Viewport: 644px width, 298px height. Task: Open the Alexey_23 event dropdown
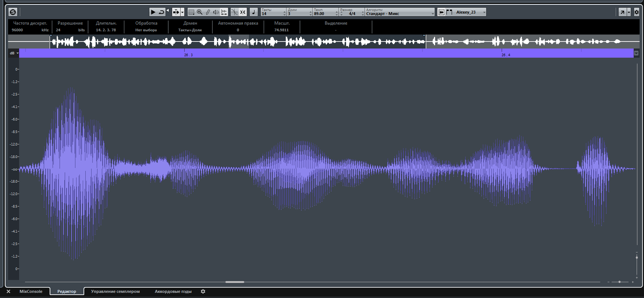click(470, 12)
